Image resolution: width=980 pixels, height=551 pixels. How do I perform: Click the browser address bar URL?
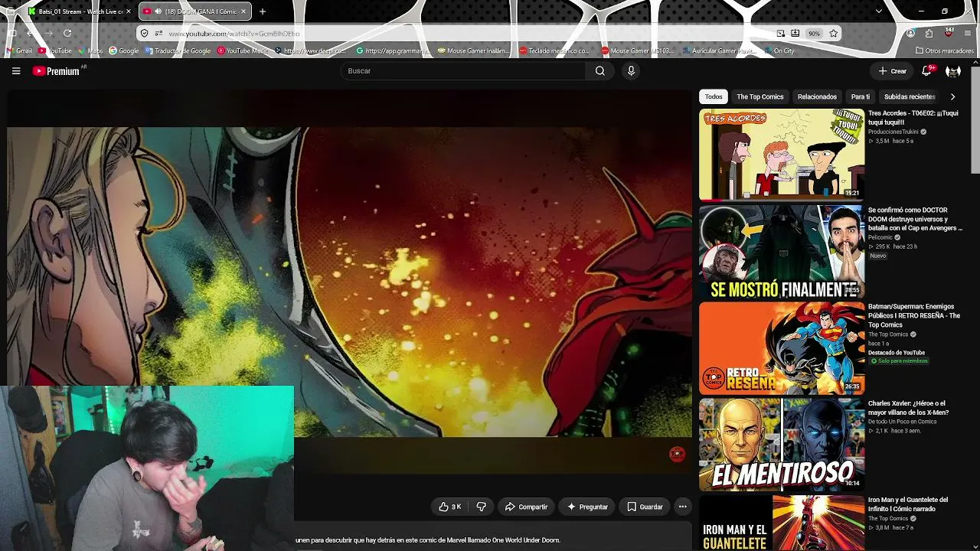[234, 34]
